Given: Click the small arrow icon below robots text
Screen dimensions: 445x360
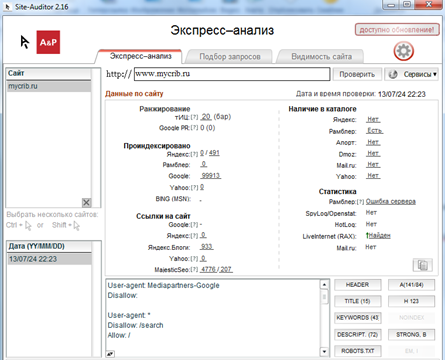Looking at the screenshot, I should (110, 354).
